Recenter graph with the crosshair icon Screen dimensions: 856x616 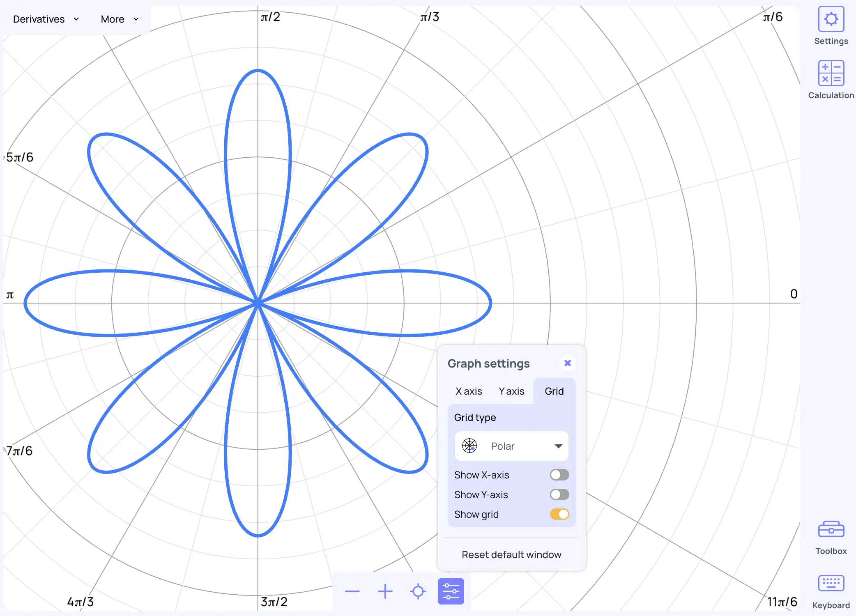pyautogui.click(x=418, y=591)
